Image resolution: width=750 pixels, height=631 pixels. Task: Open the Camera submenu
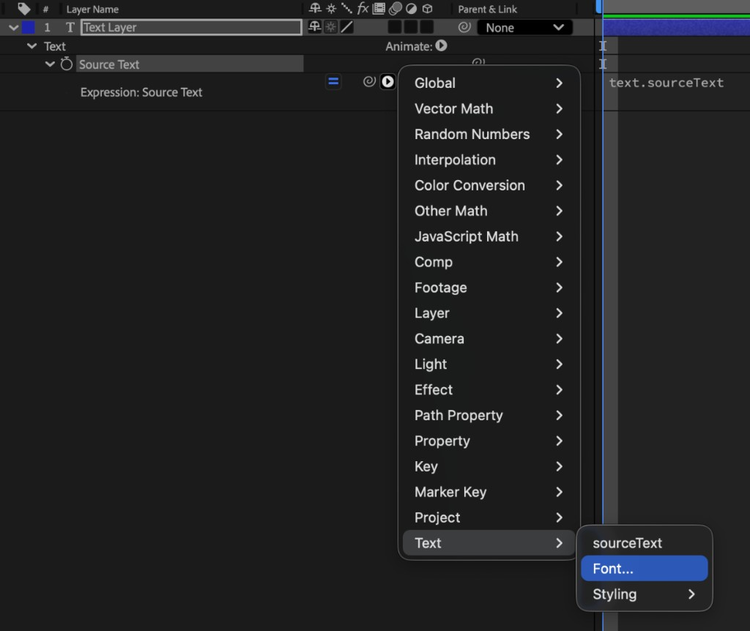[x=488, y=339]
